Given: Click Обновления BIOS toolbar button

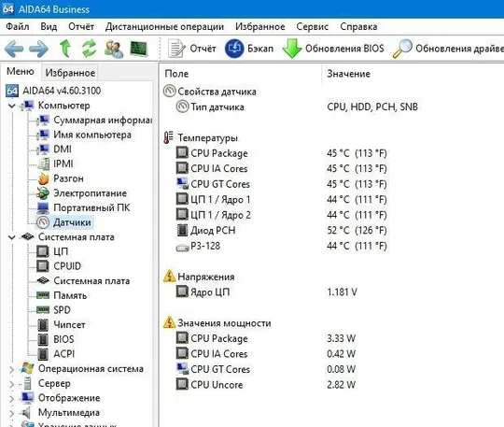Looking at the screenshot, I should (x=333, y=49).
